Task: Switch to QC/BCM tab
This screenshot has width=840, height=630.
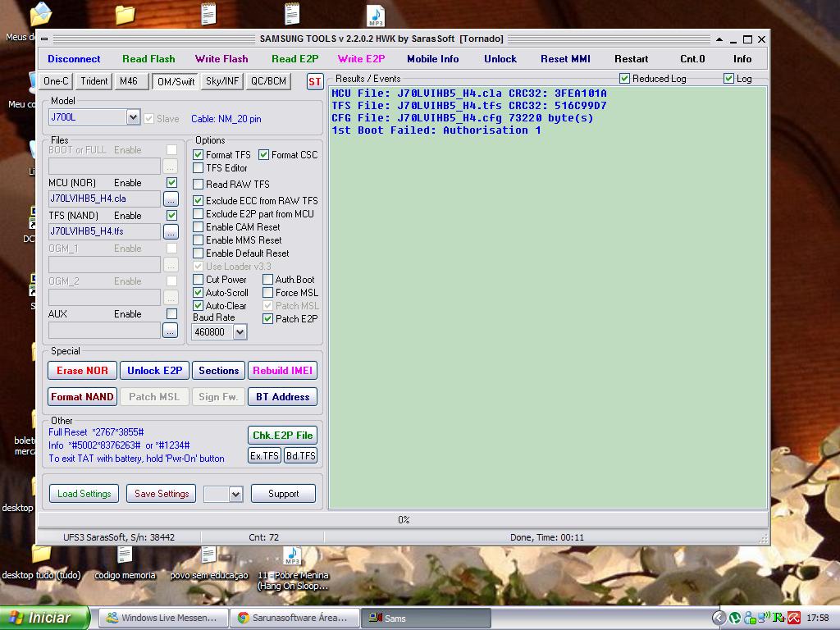Action: click(268, 81)
